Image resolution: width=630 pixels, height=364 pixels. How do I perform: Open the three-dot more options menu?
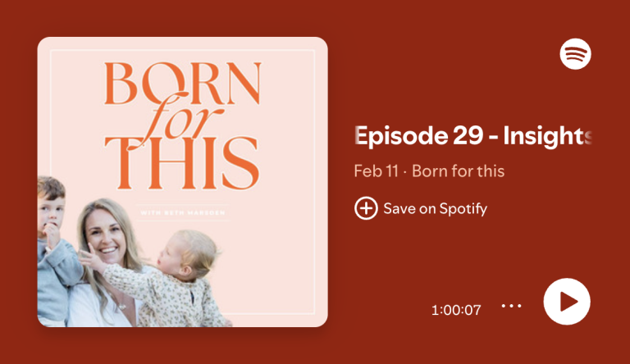point(512,306)
